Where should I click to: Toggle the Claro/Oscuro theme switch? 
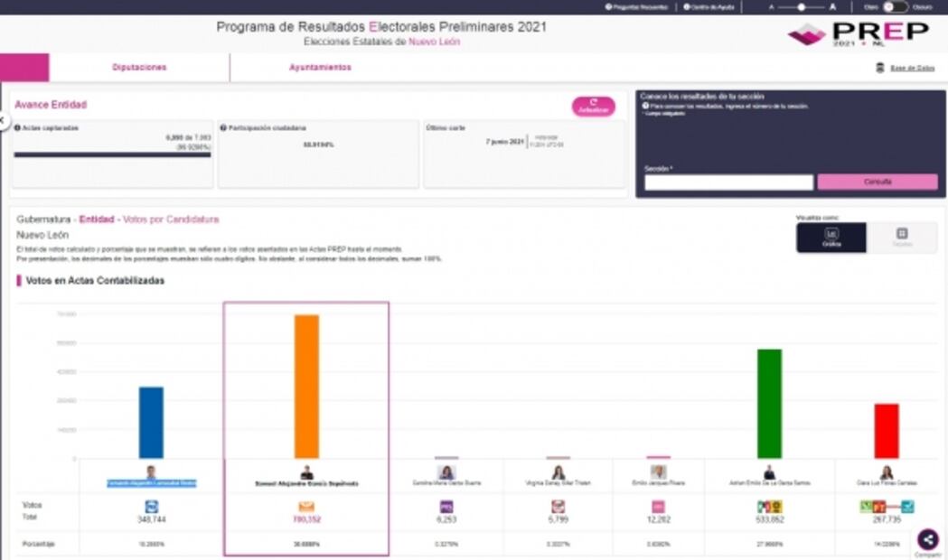click(895, 6)
